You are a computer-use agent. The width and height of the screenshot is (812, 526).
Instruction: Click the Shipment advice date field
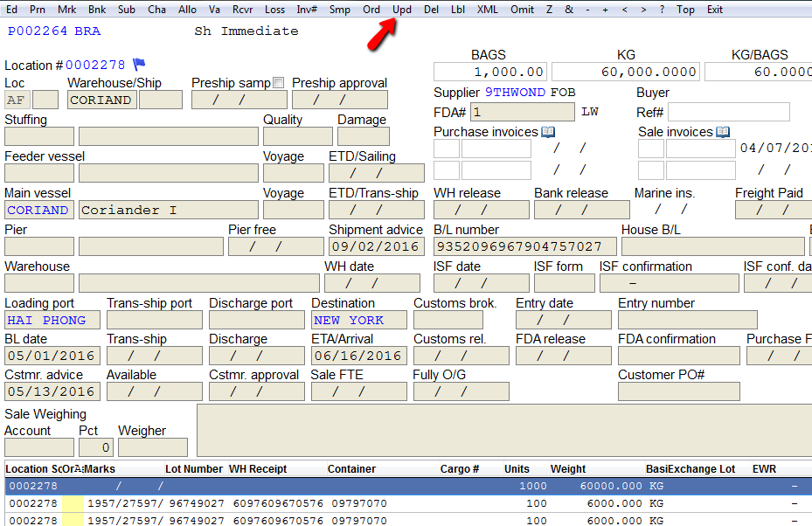pos(377,246)
